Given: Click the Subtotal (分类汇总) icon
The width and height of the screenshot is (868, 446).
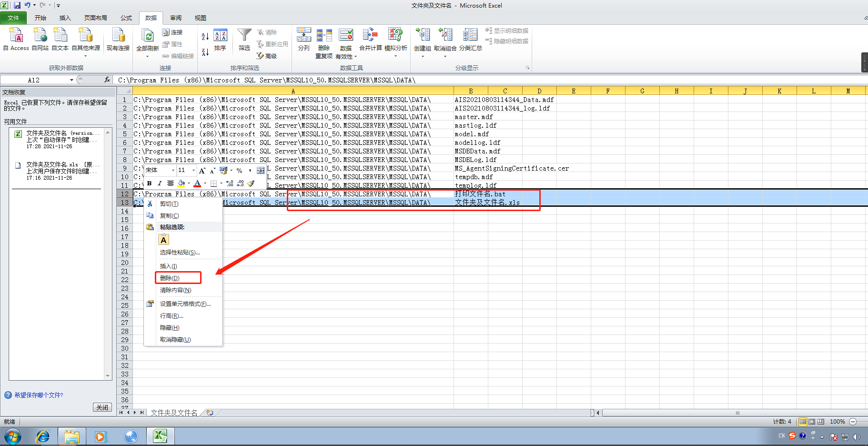Looking at the screenshot, I should coord(471,39).
